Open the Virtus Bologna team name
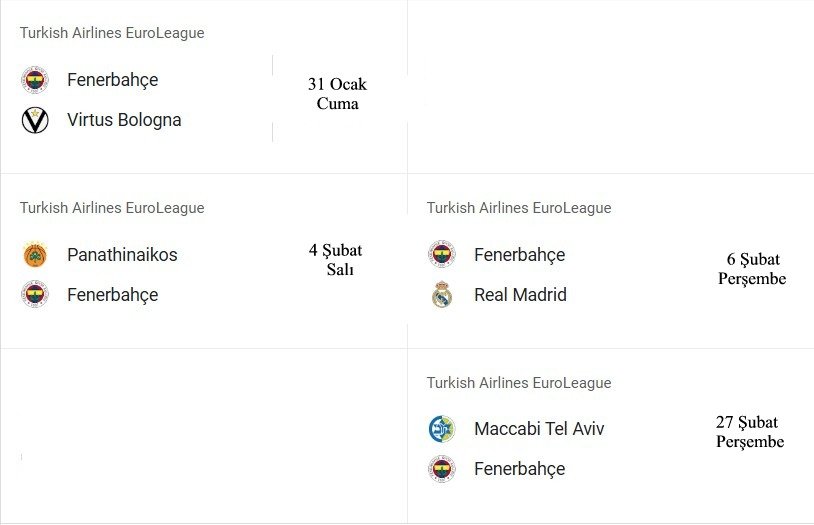The width and height of the screenshot is (814, 525). pos(124,120)
